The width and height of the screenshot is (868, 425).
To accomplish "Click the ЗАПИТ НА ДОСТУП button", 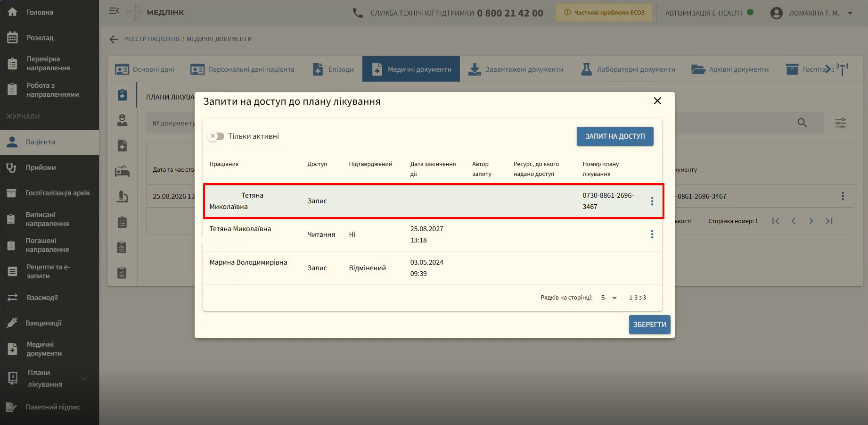I will (615, 136).
